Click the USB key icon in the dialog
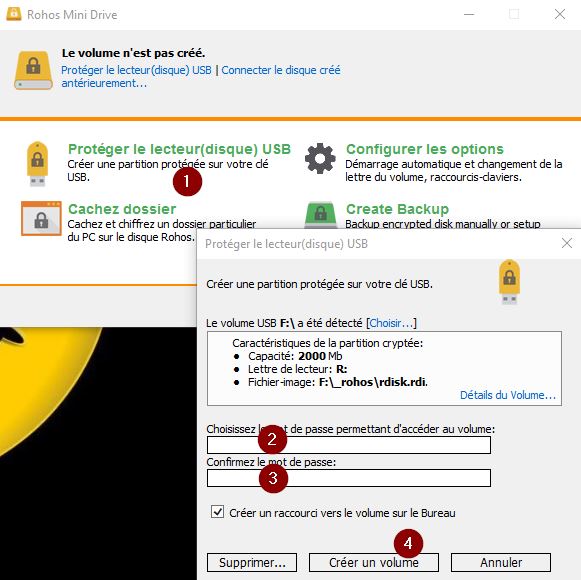Screen dimensions: 581x580 point(509,282)
